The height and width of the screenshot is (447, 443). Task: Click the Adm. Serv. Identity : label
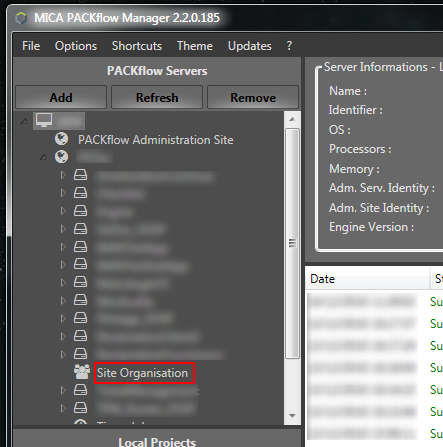point(382,188)
